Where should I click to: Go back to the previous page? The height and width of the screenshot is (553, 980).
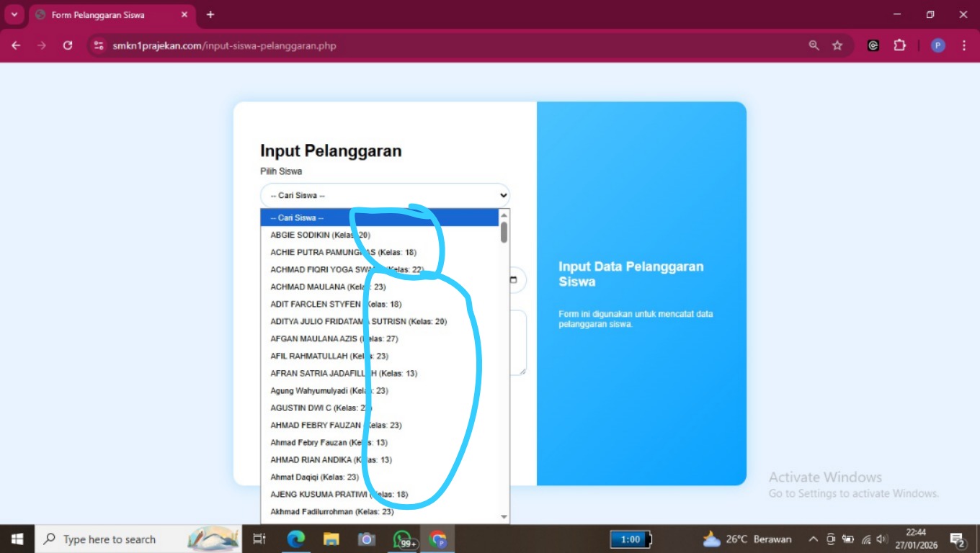[x=16, y=45]
